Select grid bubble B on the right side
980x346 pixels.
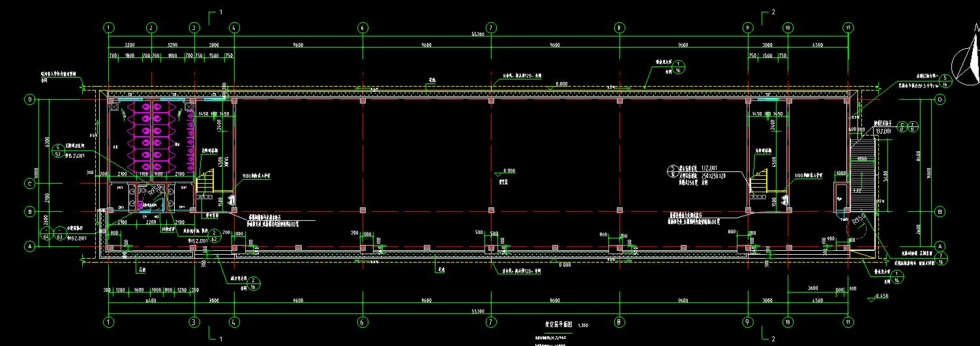tap(940, 211)
